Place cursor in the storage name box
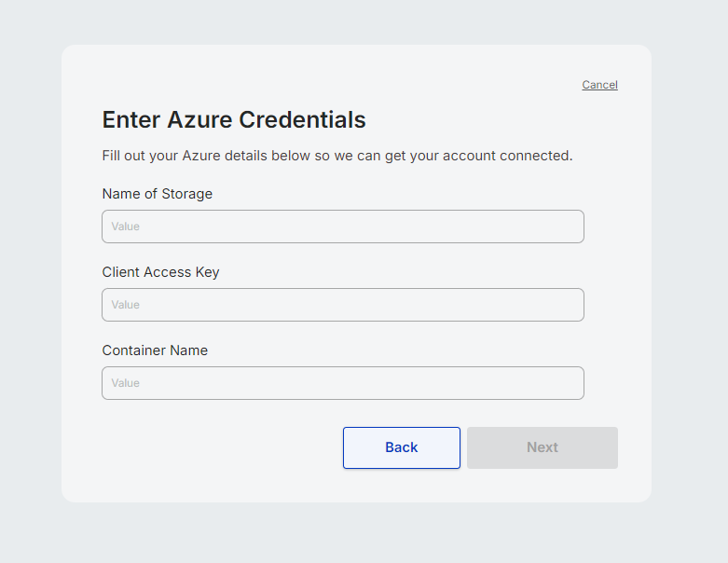This screenshot has height=563, width=728. 342,227
